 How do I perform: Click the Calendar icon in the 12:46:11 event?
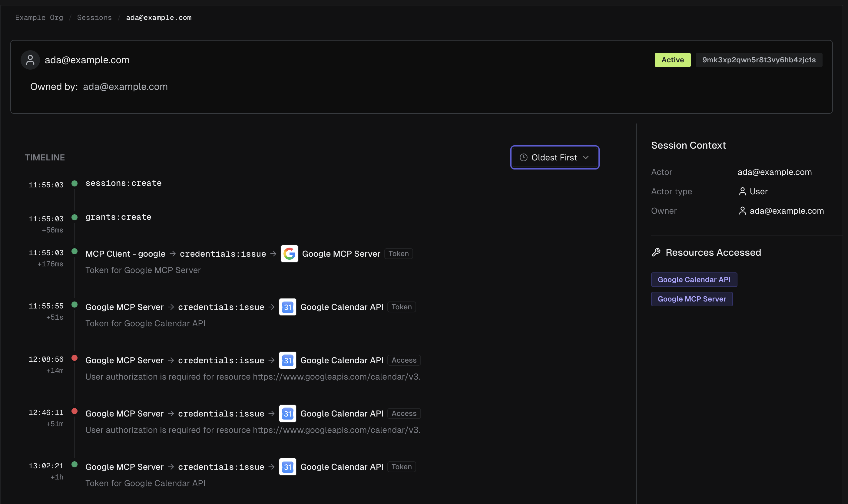[x=287, y=414]
